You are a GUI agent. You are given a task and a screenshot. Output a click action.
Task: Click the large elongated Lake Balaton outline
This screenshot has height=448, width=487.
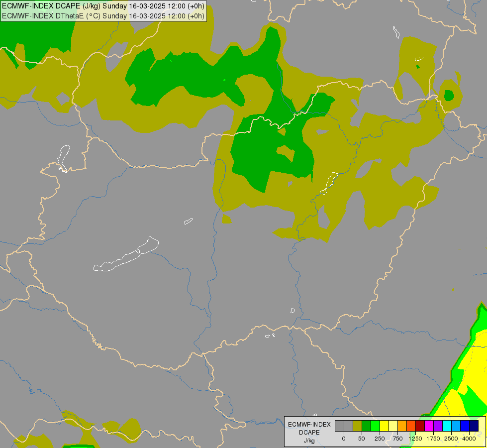click(x=126, y=254)
